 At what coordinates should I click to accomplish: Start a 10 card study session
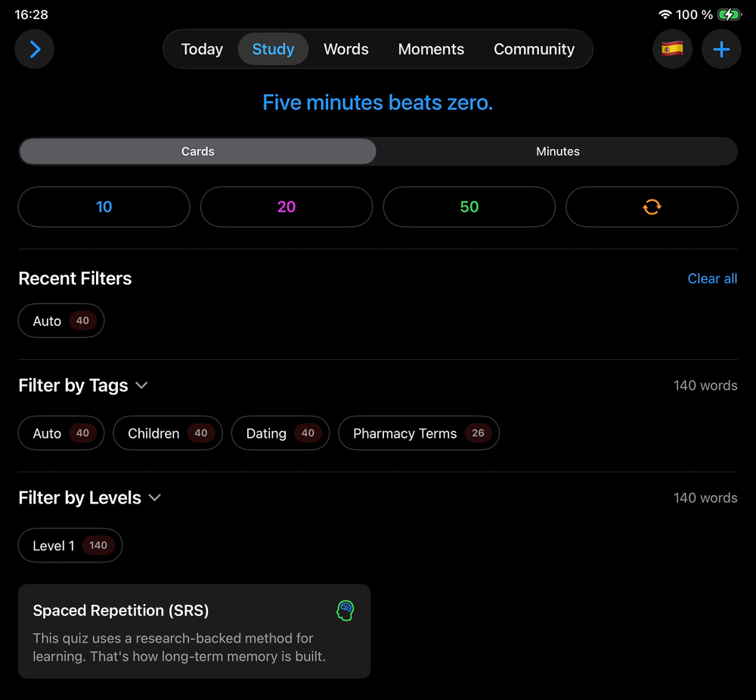pos(104,207)
